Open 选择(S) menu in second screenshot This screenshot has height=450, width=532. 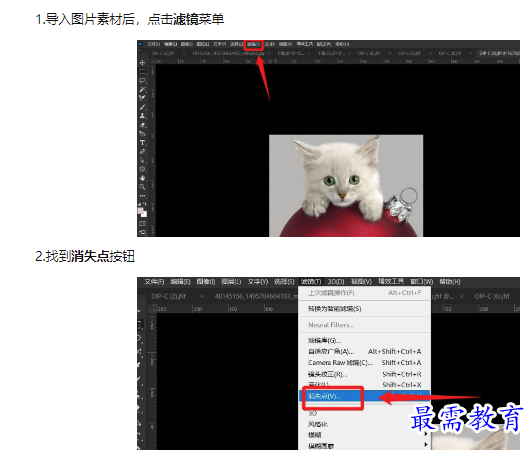click(x=284, y=282)
